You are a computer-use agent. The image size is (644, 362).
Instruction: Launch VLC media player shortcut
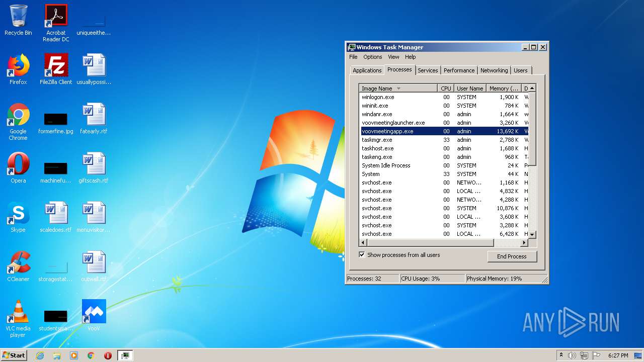18,319
